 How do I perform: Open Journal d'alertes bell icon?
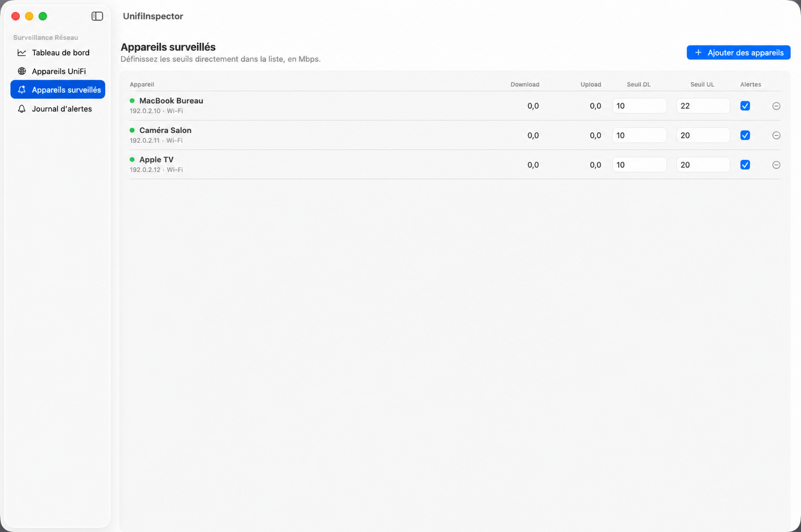click(x=22, y=109)
